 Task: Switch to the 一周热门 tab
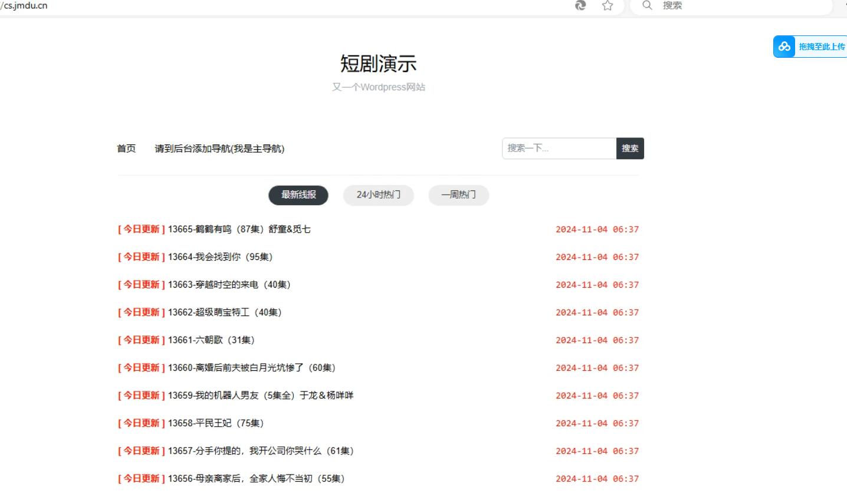(x=458, y=195)
